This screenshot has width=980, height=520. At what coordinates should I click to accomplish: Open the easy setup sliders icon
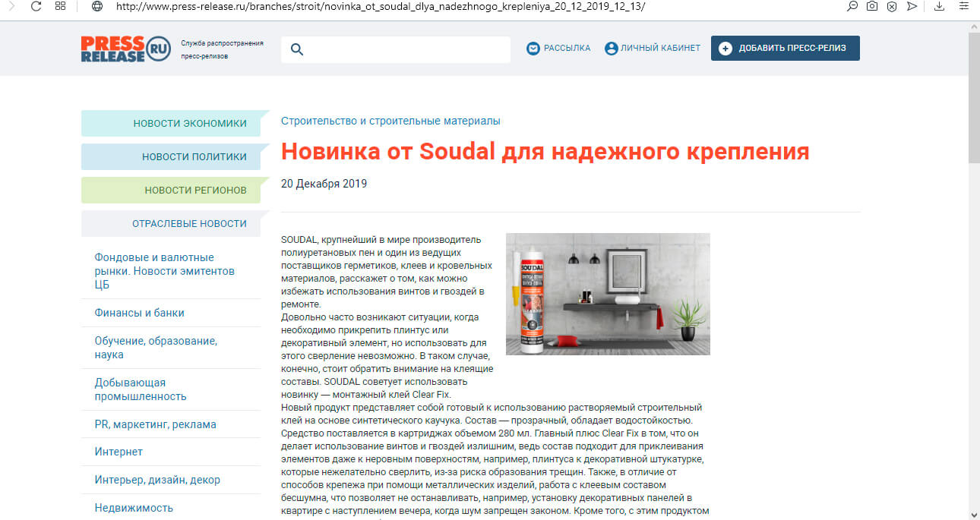[x=965, y=6]
